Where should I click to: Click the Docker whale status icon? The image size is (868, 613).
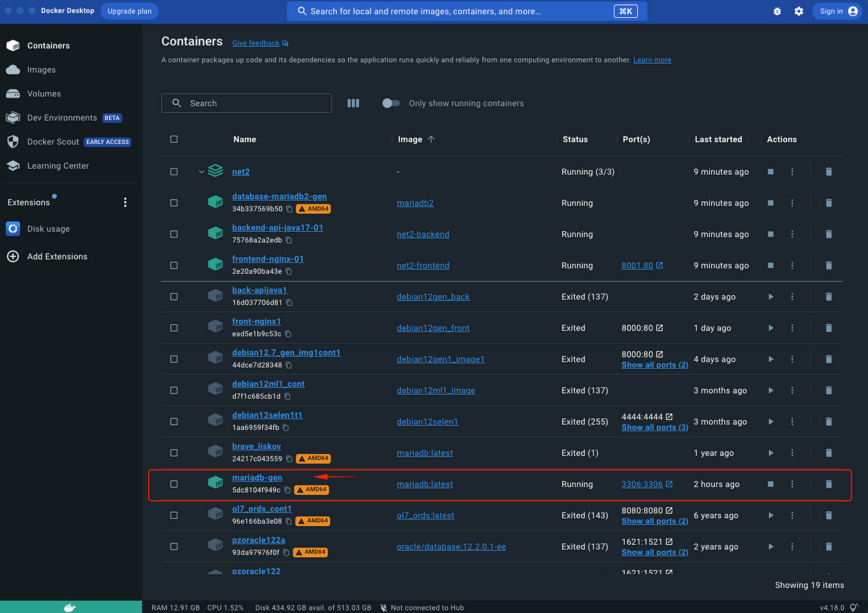[x=69, y=607]
